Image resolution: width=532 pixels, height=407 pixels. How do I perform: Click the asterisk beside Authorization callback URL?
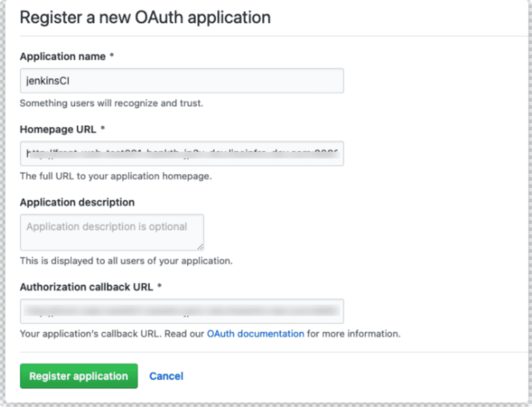tap(160, 286)
